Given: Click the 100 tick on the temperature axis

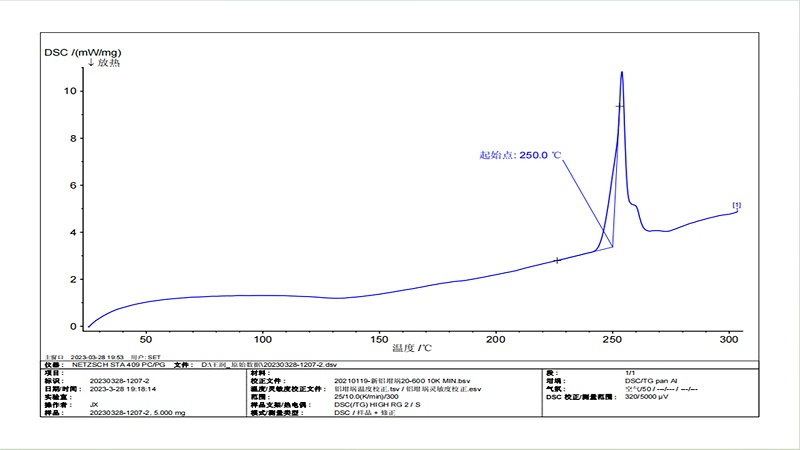Looking at the screenshot, I should tap(263, 338).
